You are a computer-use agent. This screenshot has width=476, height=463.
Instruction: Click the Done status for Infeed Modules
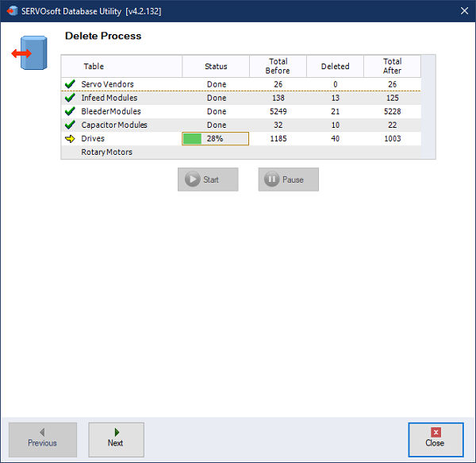pyautogui.click(x=217, y=98)
